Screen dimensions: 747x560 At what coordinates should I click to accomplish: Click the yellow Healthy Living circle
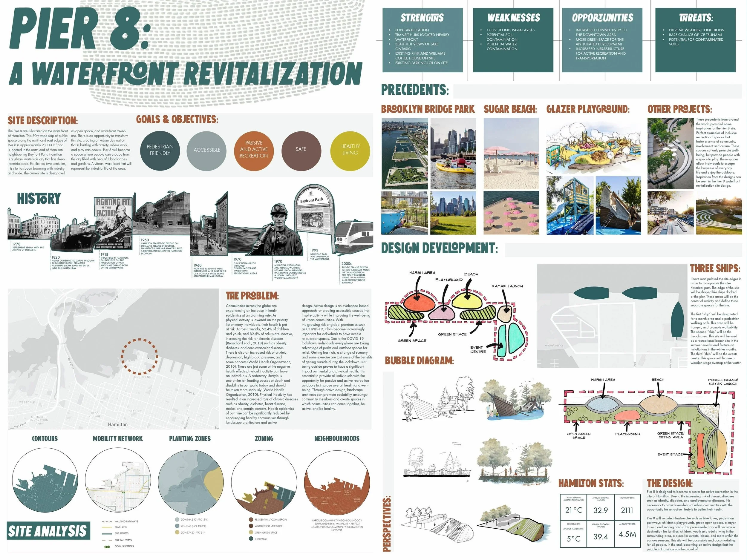click(350, 151)
